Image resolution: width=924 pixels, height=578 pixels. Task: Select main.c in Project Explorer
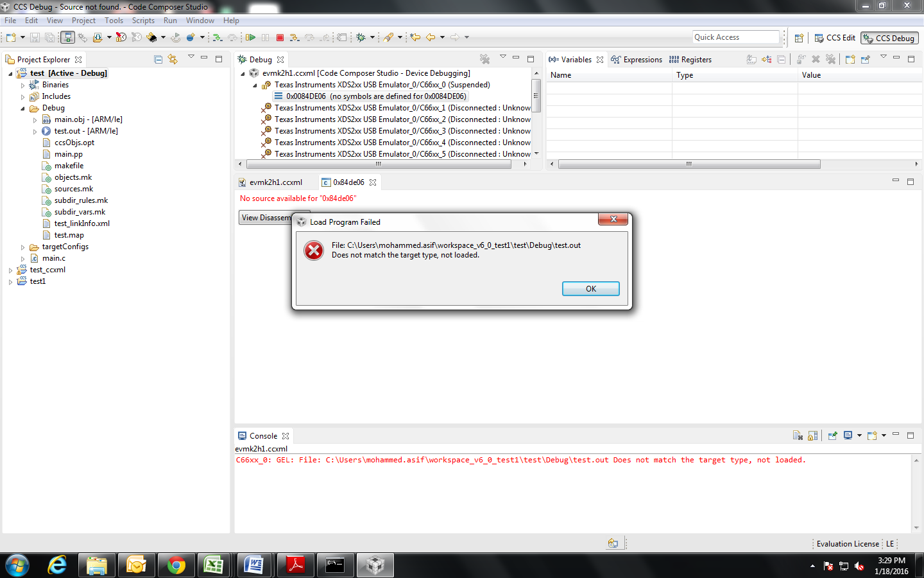pyautogui.click(x=54, y=258)
